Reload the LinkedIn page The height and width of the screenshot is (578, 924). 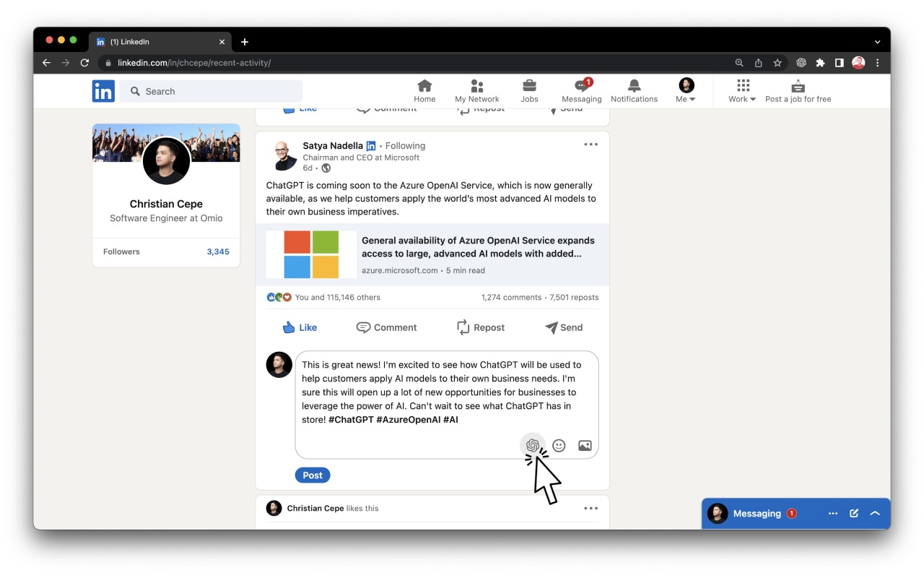(84, 63)
